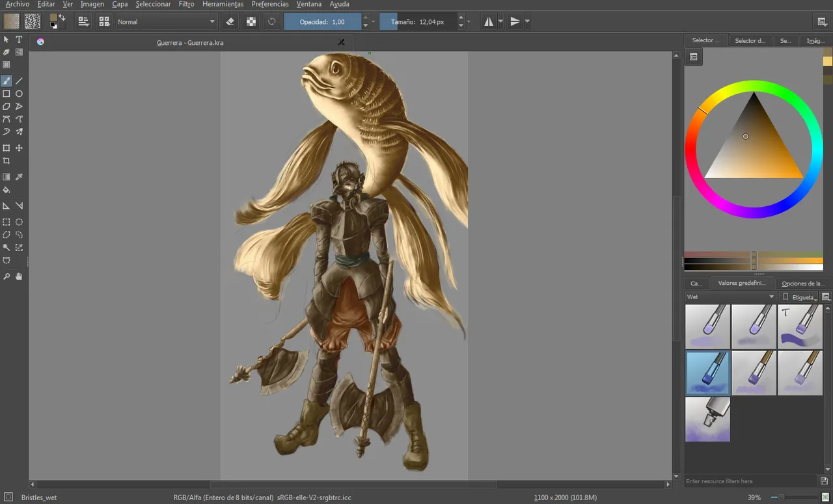Viewport: 833px width, 504px height.
Task: Click the resource filter input field
Action: click(750, 481)
